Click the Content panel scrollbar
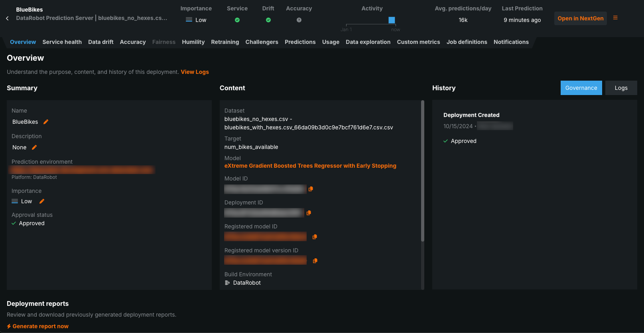644x333 pixels. coord(423,172)
